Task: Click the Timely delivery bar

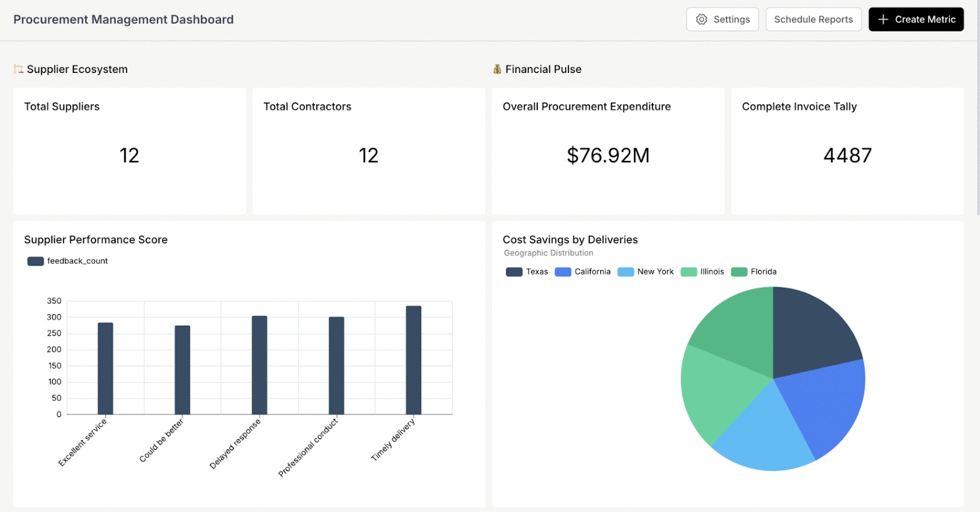Action: 413,360
